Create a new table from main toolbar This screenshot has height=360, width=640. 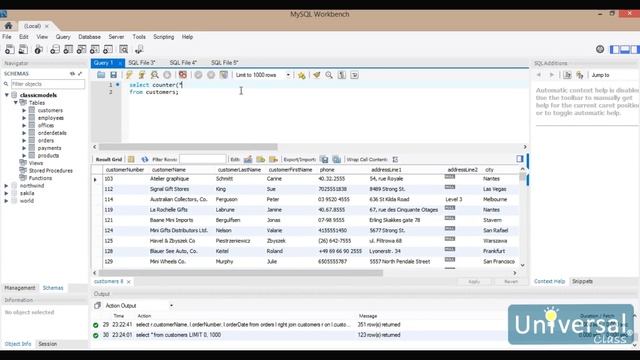click(x=68, y=49)
